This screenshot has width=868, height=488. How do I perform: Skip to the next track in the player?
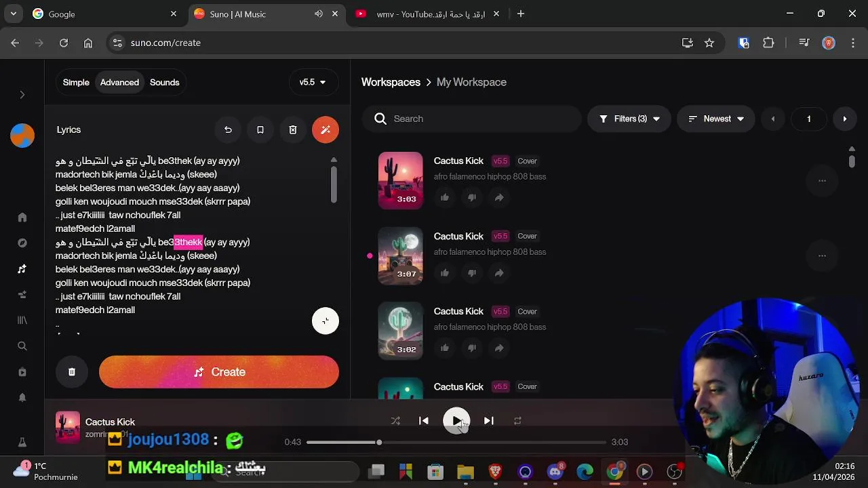(488, 421)
